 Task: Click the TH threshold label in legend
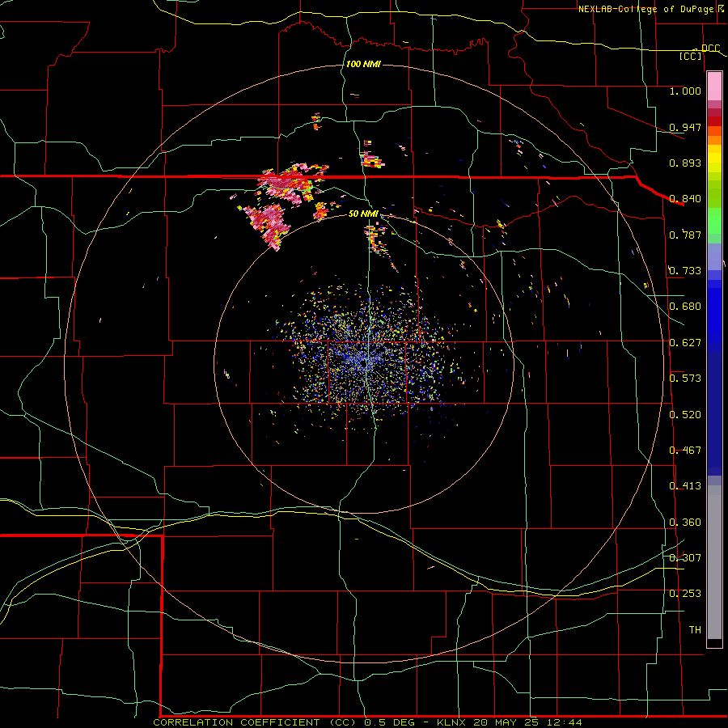pos(695,630)
